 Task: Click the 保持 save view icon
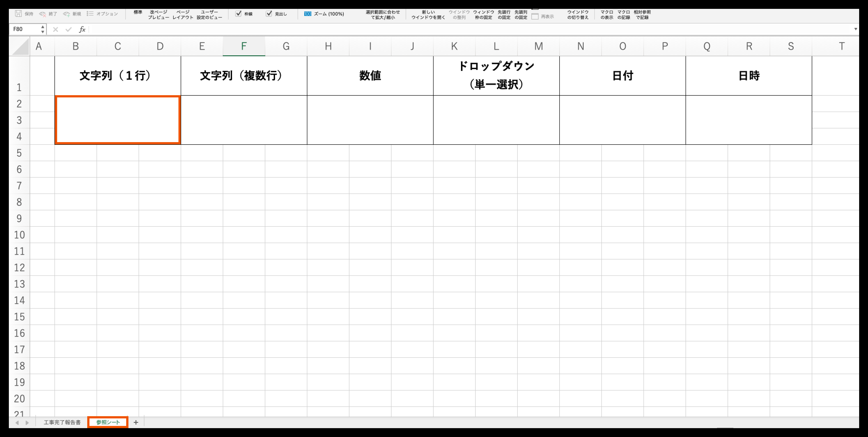point(19,14)
